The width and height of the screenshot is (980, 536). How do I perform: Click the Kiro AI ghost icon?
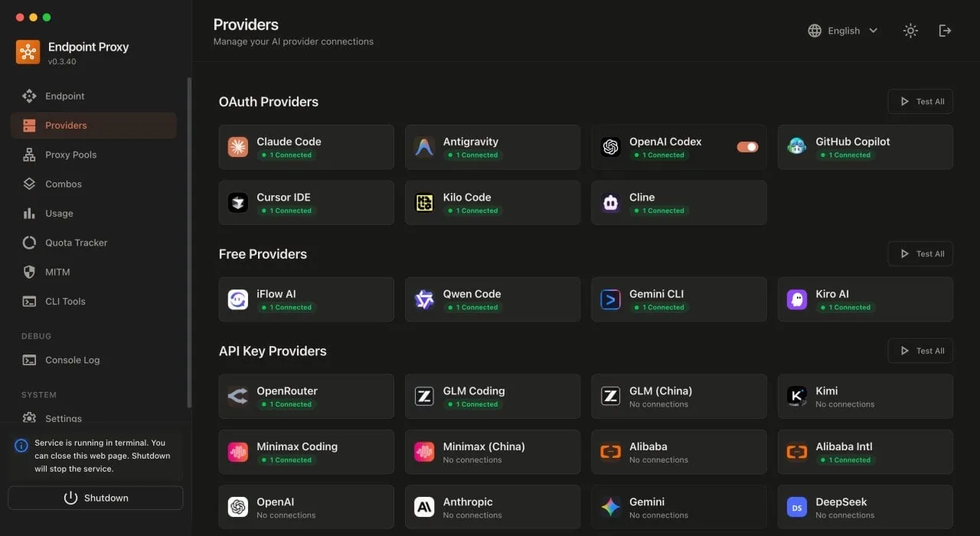pyautogui.click(x=797, y=299)
